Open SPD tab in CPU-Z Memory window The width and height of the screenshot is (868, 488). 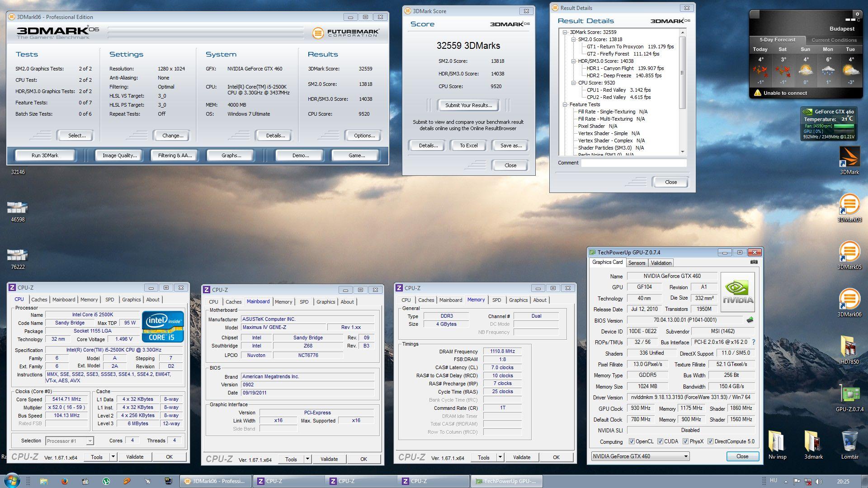pyautogui.click(x=496, y=300)
